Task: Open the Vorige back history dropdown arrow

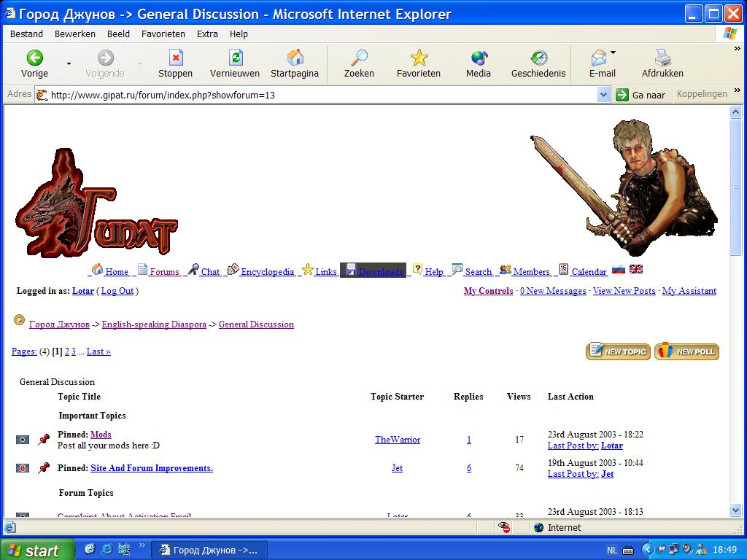Action: 69,63
